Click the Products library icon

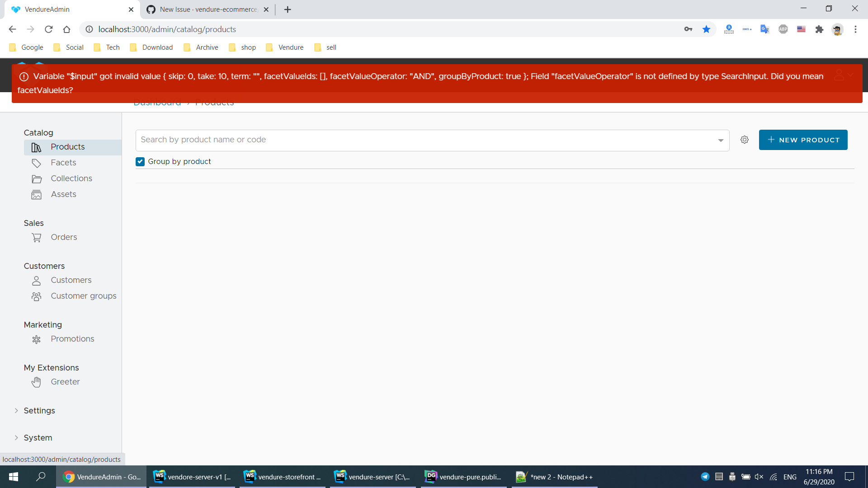[x=36, y=147]
